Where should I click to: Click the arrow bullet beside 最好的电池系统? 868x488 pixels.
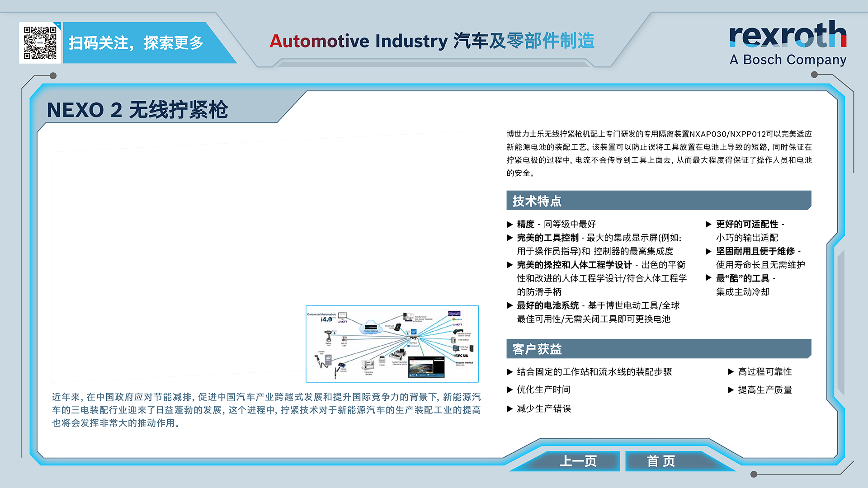(x=510, y=306)
